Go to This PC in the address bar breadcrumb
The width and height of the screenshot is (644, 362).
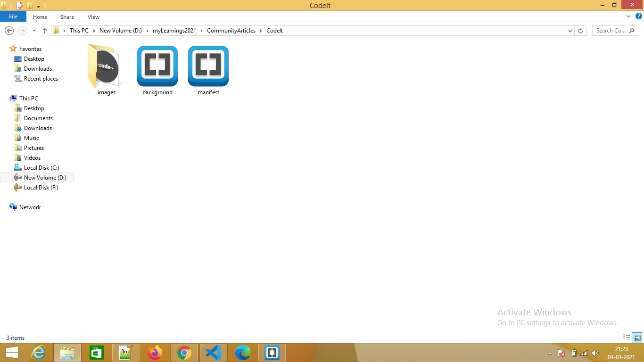pyautogui.click(x=79, y=31)
